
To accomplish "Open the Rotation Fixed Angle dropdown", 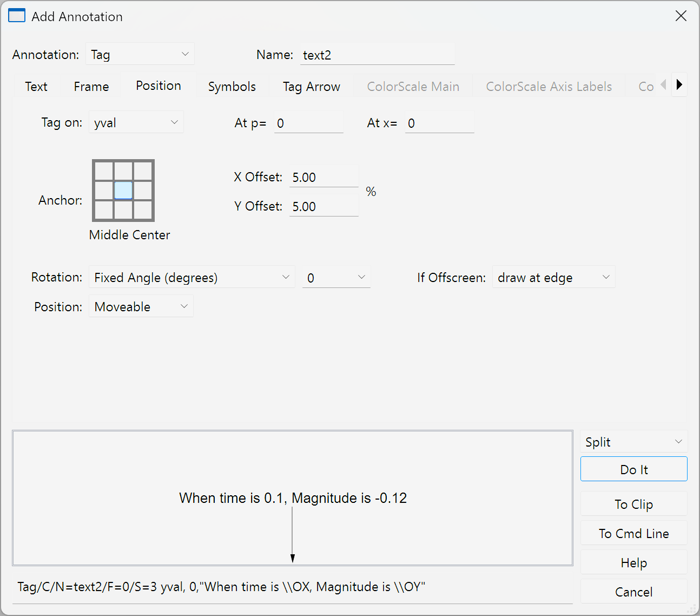I will click(x=191, y=278).
